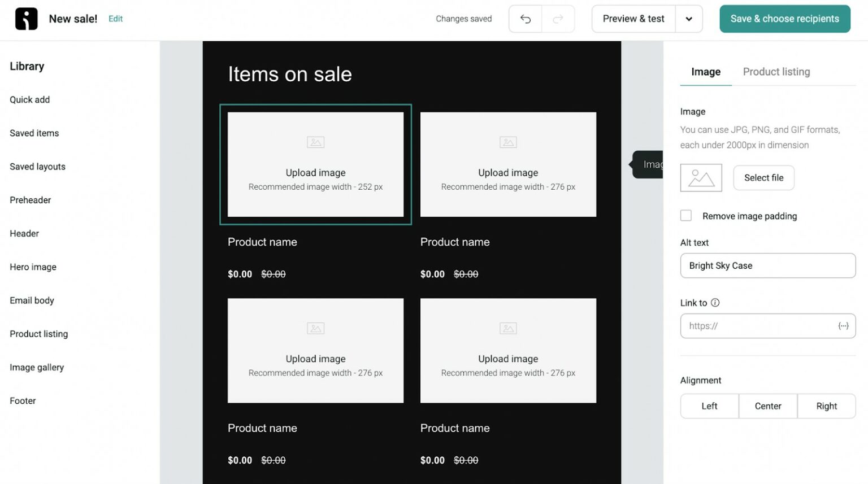Insert a merge tag into the link field

click(843, 326)
